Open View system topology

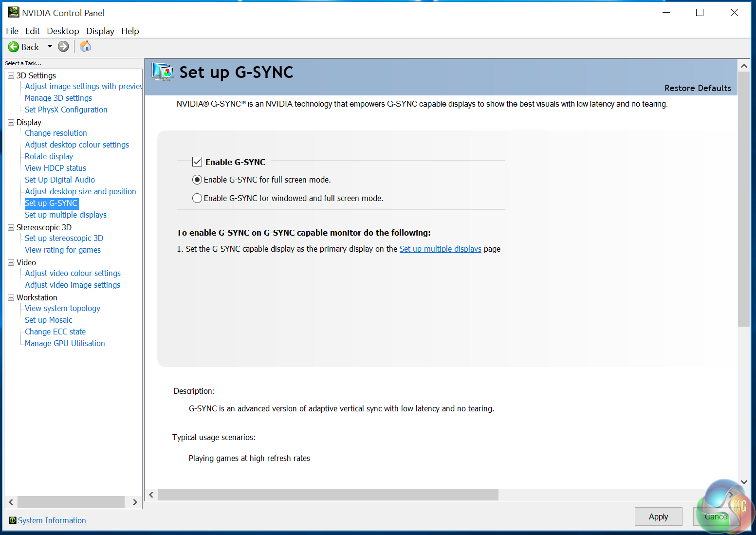click(x=63, y=308)
